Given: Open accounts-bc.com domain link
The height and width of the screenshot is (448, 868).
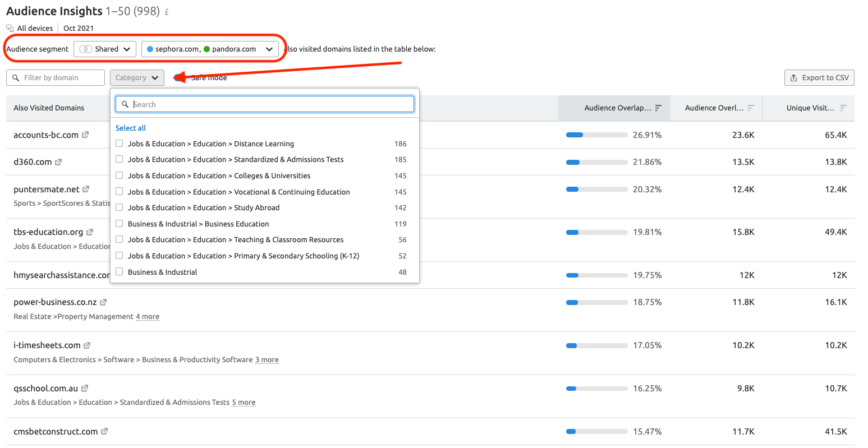Looking at the screenshot, I should [46, 135].
